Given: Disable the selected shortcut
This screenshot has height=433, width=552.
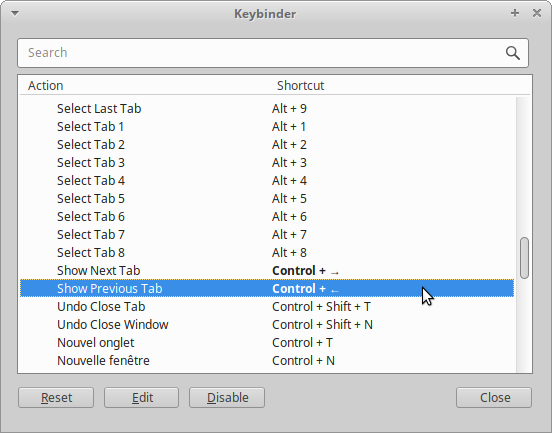Looking at the screenshot, I should [227, 398].
